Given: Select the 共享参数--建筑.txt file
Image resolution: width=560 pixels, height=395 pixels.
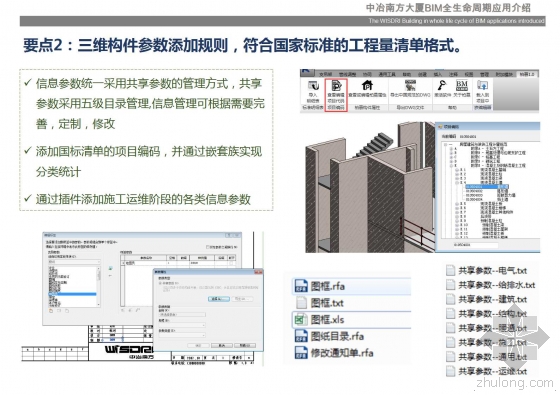Looking at the screenshot, I should [x=486, y=299].
